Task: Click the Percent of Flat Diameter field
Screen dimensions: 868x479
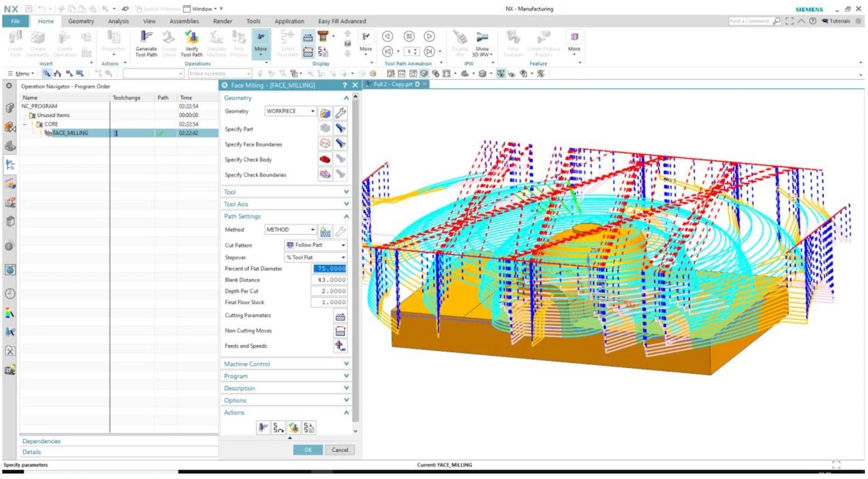Action: [x=330, y=269]
